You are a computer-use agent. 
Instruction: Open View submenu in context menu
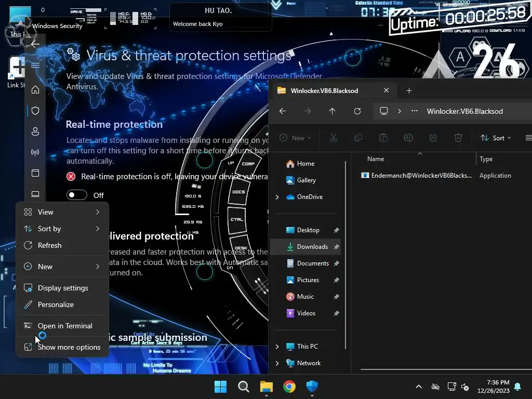click(x=62, y=212)
